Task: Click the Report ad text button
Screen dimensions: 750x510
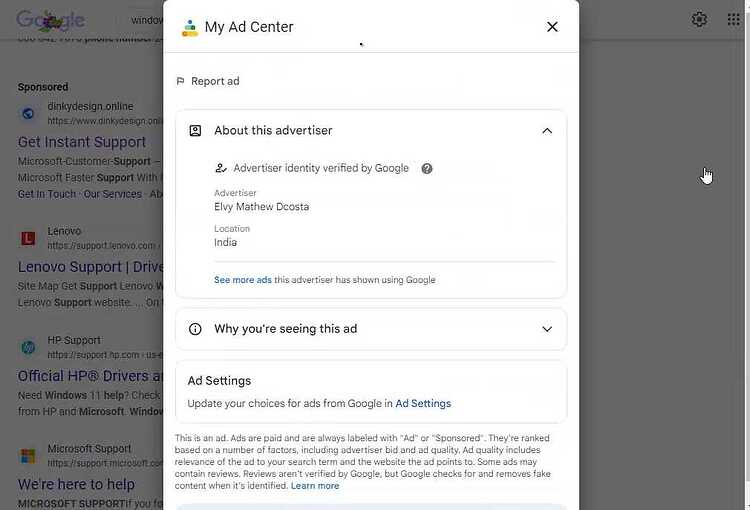Action: (x=215, y=81)
